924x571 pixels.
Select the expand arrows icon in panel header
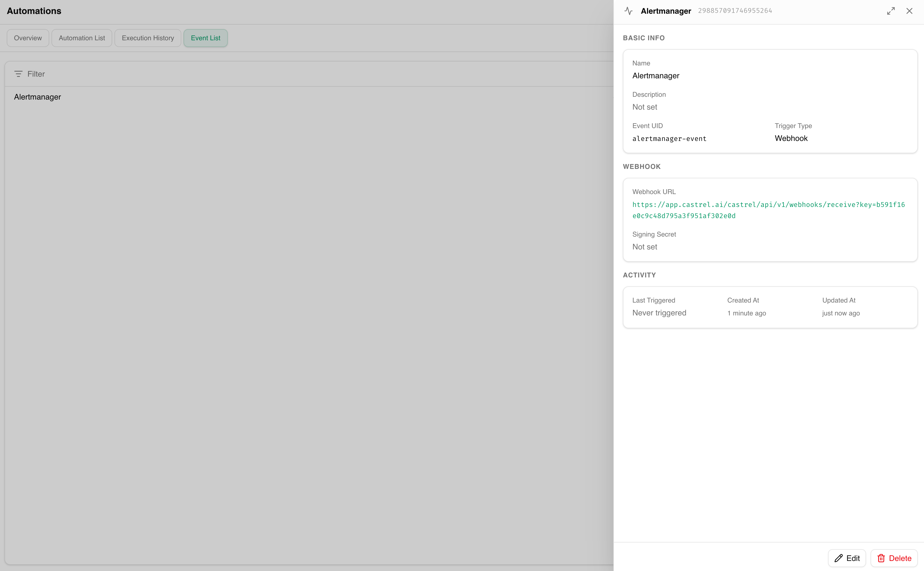coord(891,11)
